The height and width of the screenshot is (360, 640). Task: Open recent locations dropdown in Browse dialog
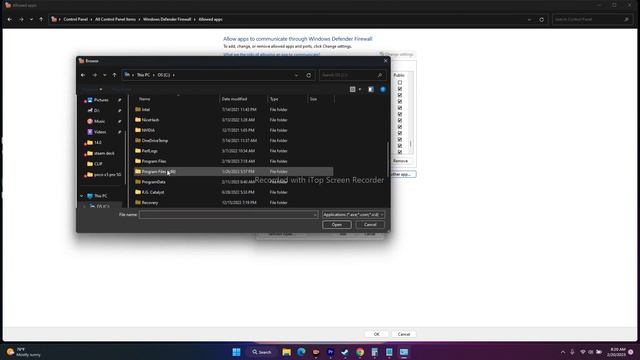tap(104, 75)
